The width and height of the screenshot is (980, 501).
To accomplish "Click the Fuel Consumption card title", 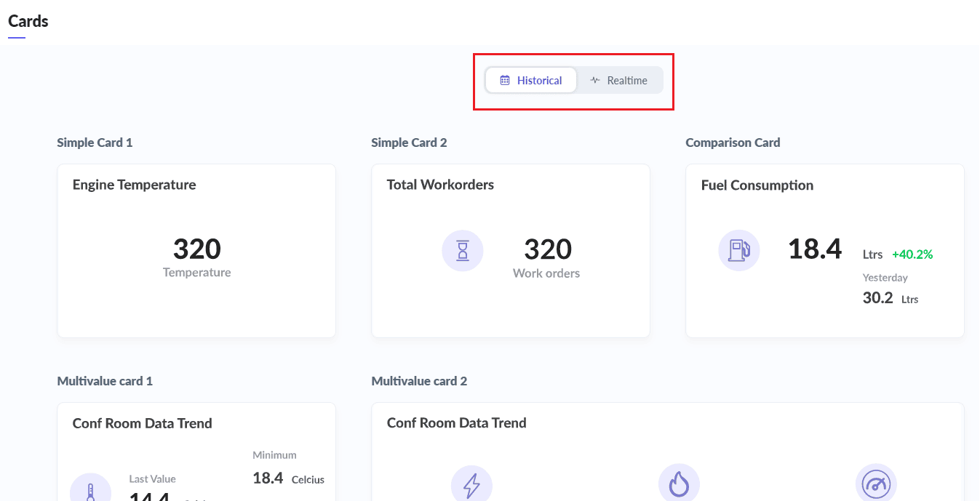I will (x=757, y=185).
